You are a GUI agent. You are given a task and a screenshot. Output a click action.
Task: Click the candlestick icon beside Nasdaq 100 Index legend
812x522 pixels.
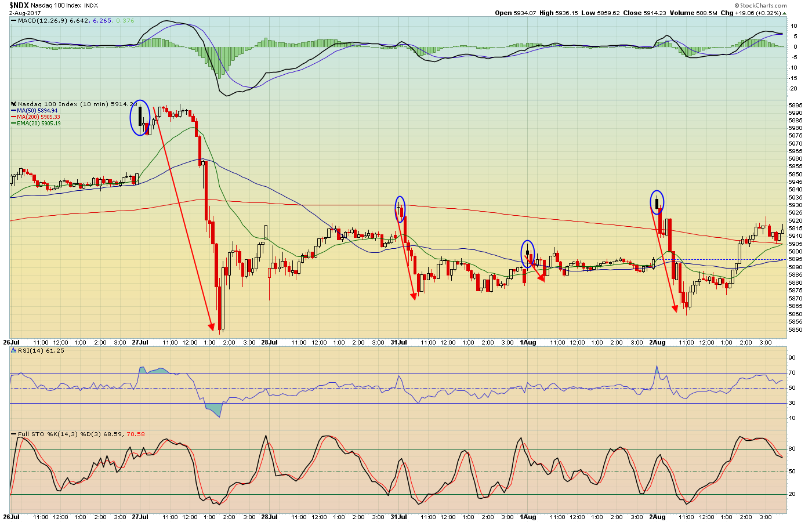14,104
